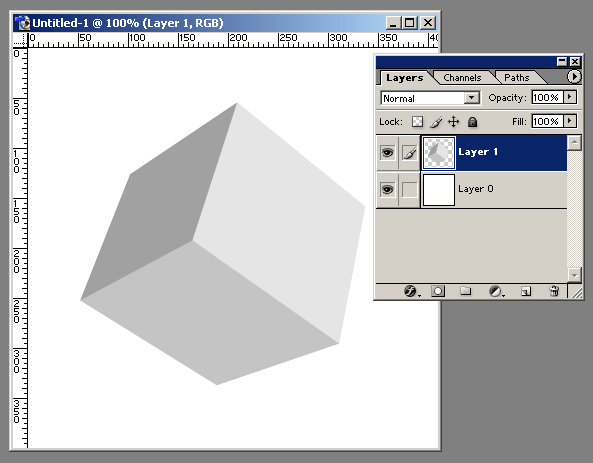
Task: Create a new layer
Action: pos(526,291)
